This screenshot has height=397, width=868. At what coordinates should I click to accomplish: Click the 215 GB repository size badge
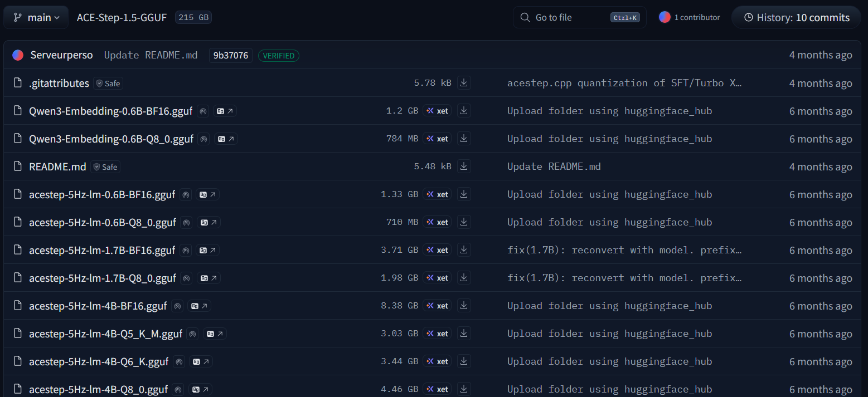pyautogui.click(x=193, y=17)
